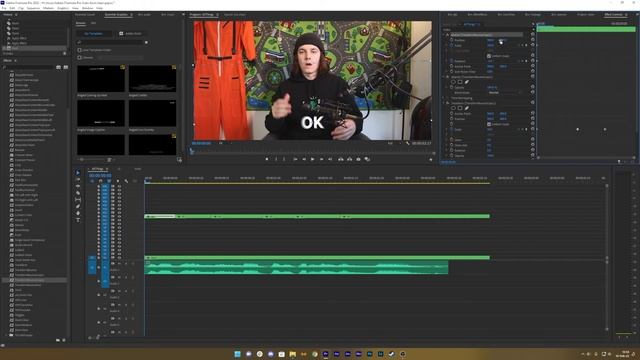Click Adobe Stock button
This screenshot has height=360, width=640.
coord(130,33)
